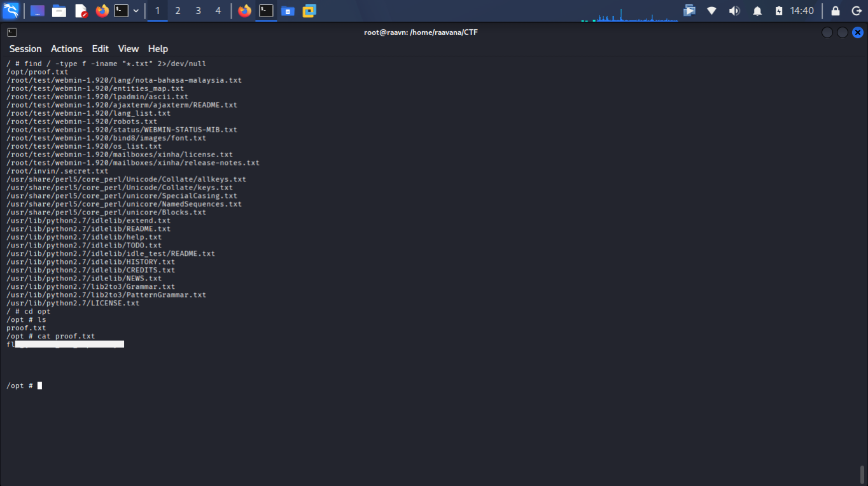Viewport: 868px width, 486px height.
Task: Click the idlelib/CREDITS.txt line
Action: coord(90,270)
